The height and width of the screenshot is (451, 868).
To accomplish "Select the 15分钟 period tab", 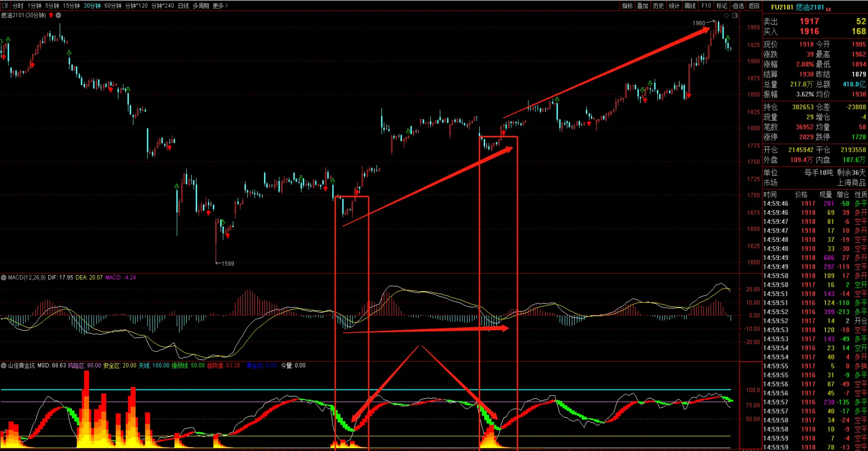I will 71,6.
